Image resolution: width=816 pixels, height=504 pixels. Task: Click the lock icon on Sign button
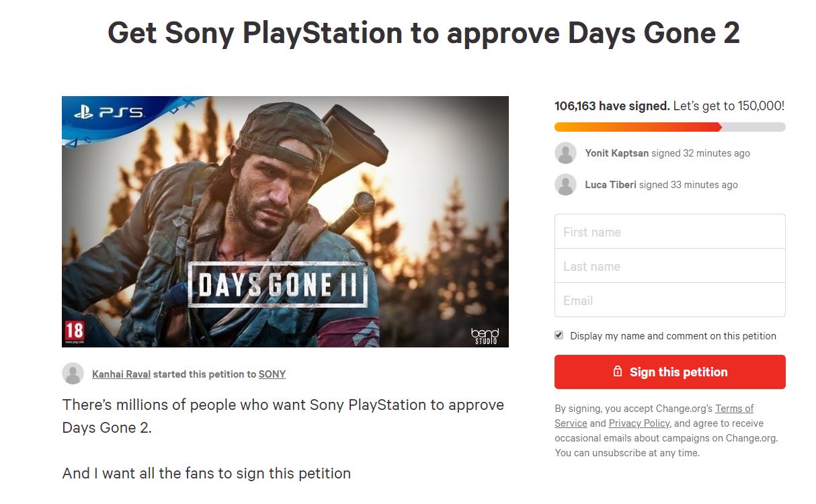[618, 372]
